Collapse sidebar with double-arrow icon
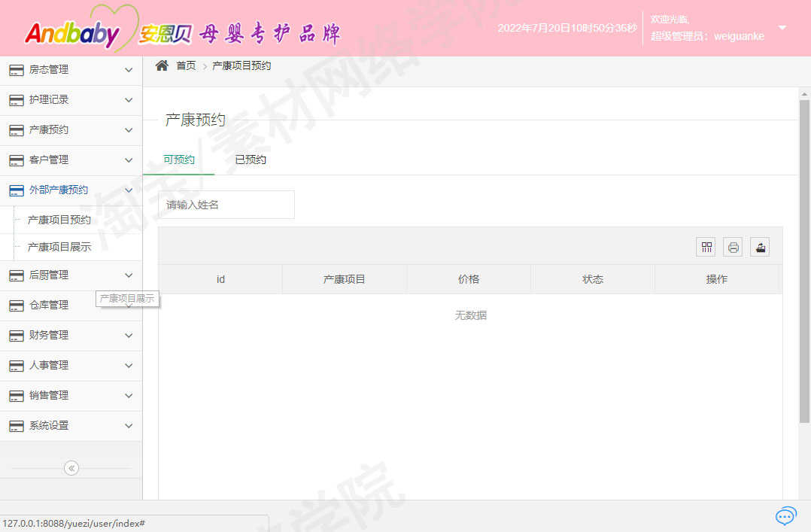Viewport: 811px width, 532px height. pos(71,468)
